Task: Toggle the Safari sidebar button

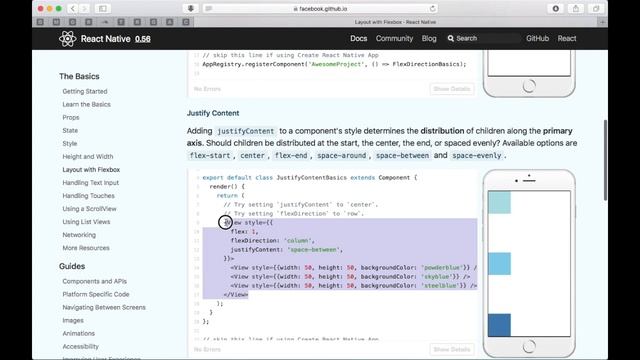Action: coord(102,9)
